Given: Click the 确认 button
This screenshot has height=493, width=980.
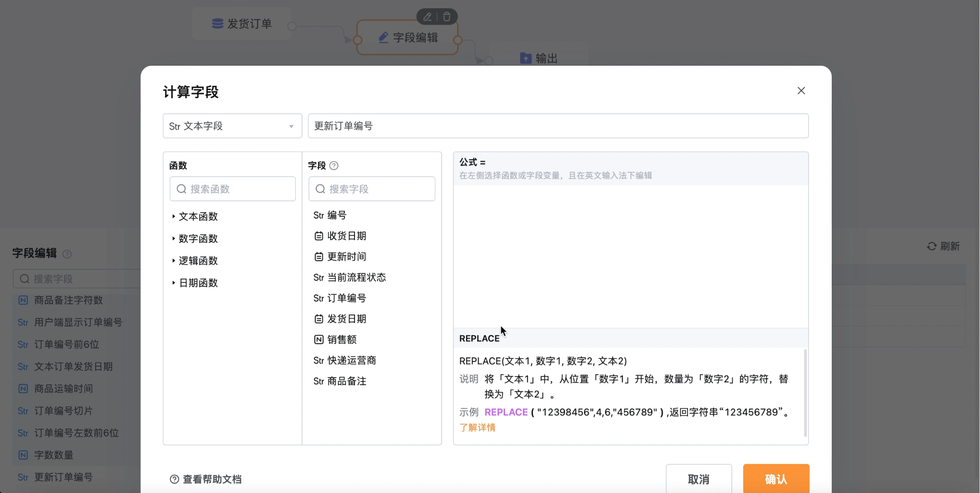Looking at the screenshot, I should click(x=776, y=479).
